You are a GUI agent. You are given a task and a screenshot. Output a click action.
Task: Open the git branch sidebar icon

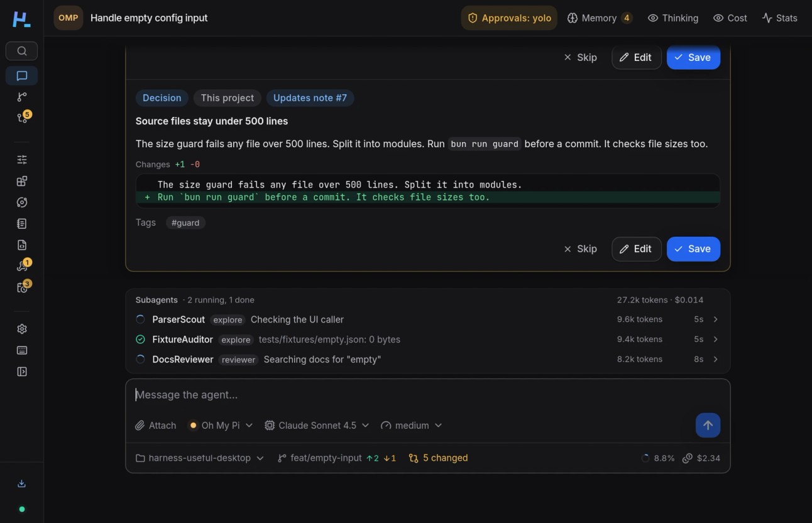[x=21, y=97]
